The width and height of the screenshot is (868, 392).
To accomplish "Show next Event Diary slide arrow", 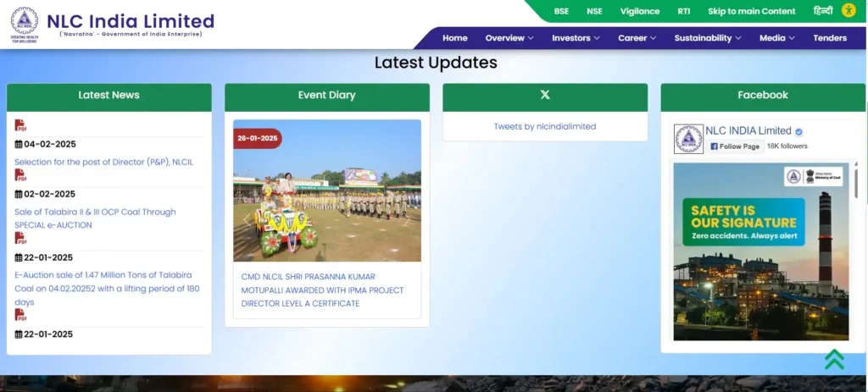I will click(407, 220).
